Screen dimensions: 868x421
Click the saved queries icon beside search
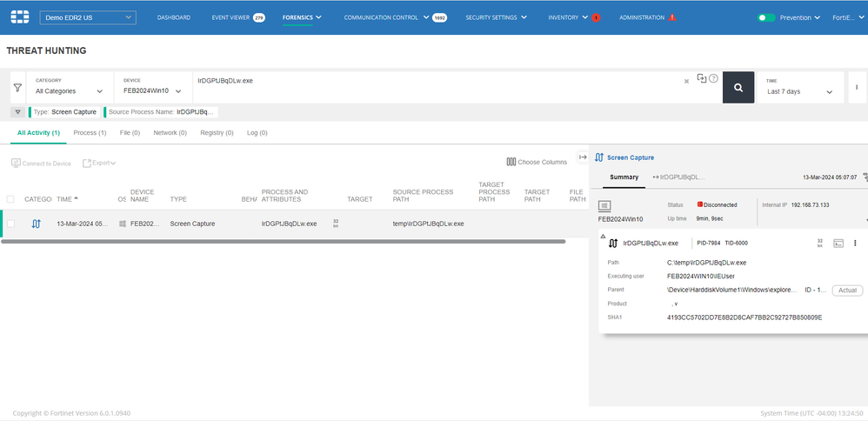[701, 78]
